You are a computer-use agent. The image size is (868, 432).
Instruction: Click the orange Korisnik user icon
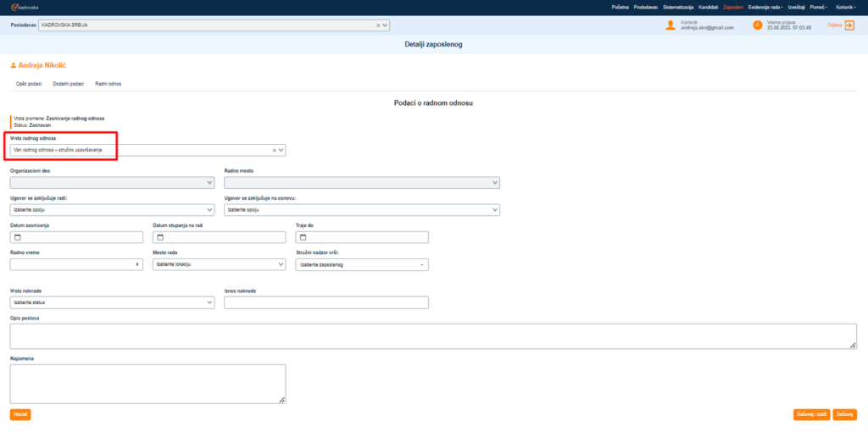(670, 25)
